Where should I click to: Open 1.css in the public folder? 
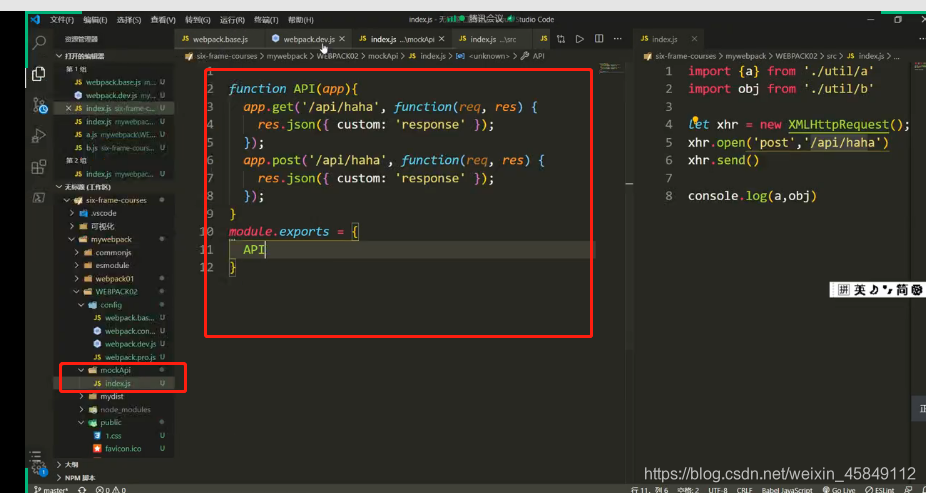pyautogui.click(x=113, y=435)
